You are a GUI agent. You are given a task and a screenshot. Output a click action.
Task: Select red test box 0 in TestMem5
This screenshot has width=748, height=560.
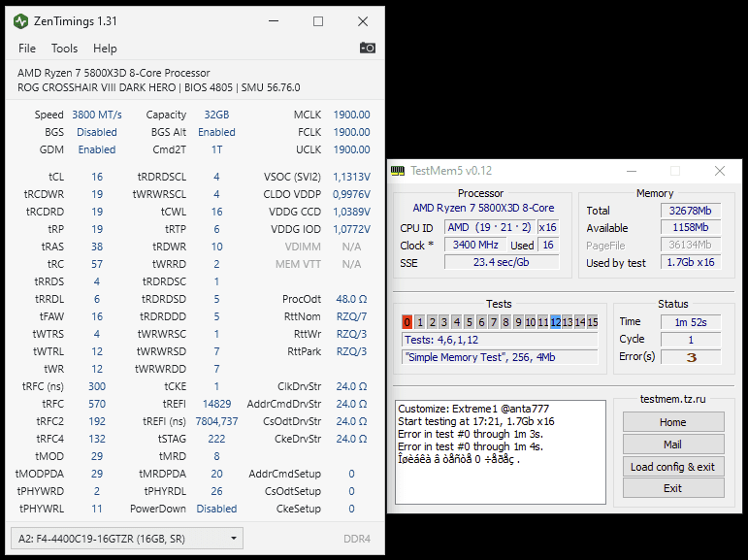click(407, 322)
